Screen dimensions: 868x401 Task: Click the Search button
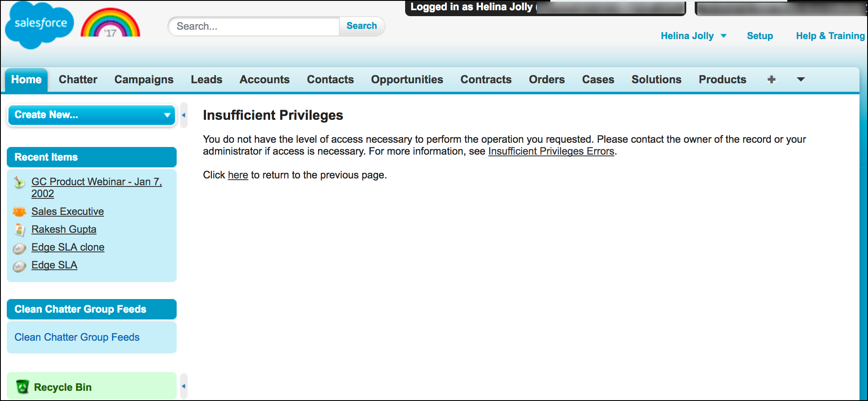pos(362,26)
